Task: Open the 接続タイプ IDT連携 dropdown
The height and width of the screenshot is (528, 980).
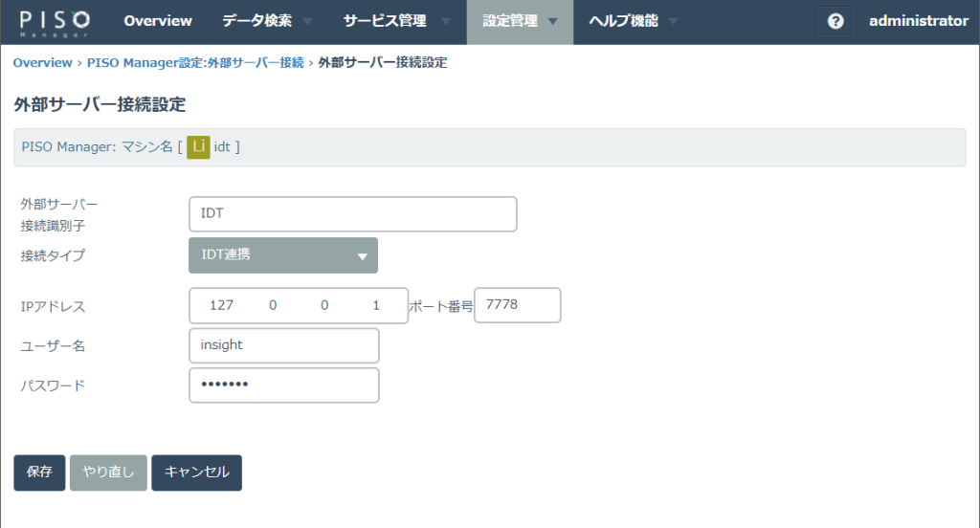Action: 283,255
